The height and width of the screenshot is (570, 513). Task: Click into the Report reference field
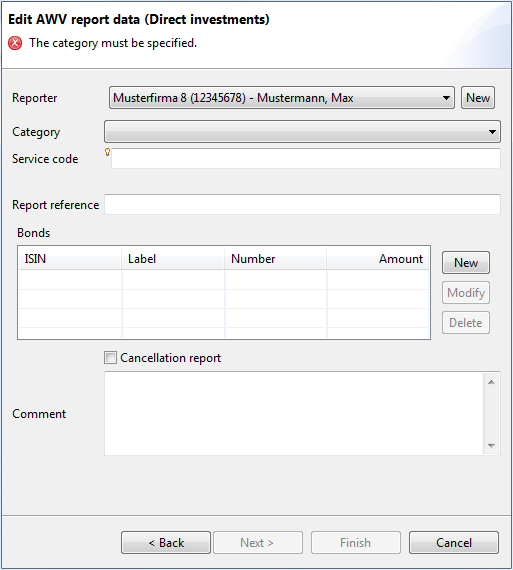tap(302, 204)
